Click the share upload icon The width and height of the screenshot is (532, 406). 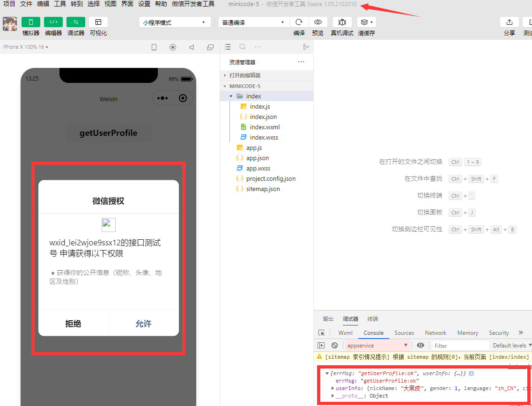coord(509,22)
